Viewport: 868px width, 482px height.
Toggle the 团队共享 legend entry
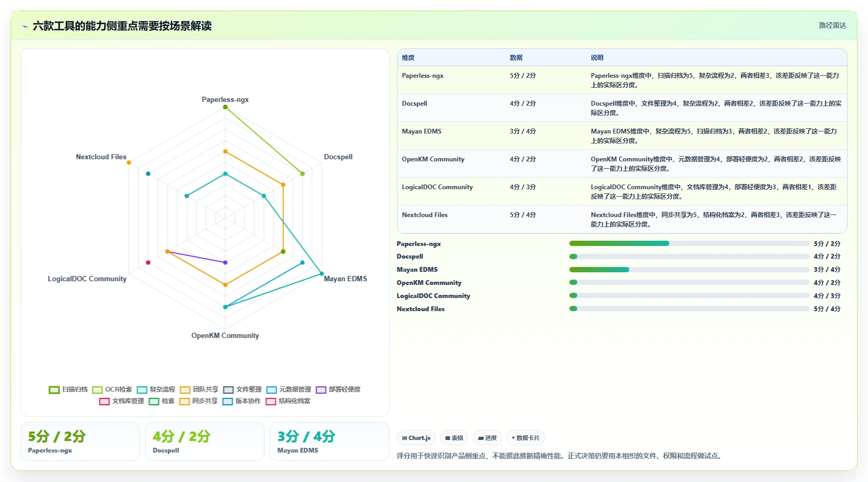coord(199,389)
